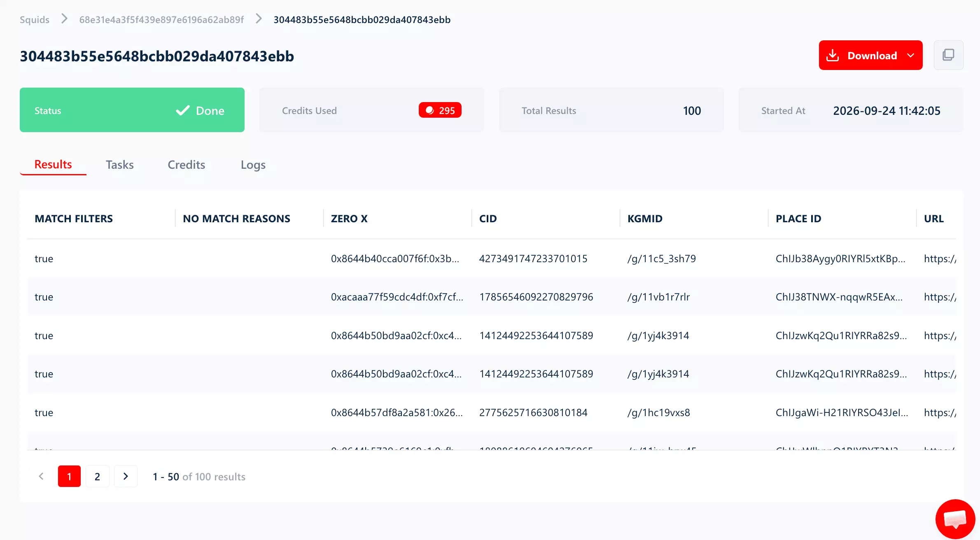Open the chat support bubble
The width and height of the screenshot is (980, 540).
coord(955,519)
